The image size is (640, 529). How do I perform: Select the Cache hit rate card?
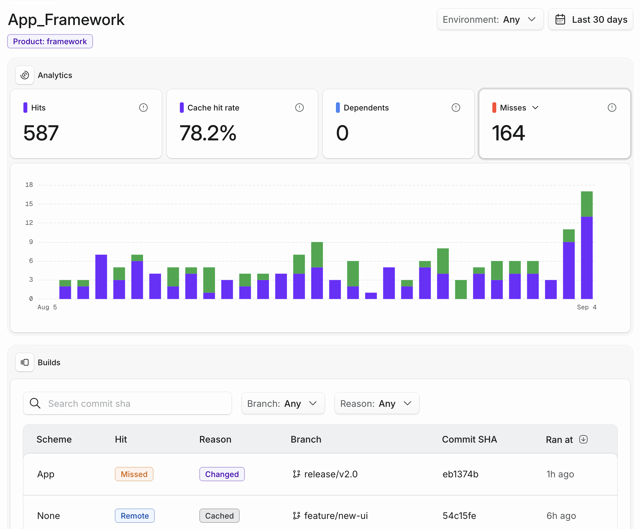coord(242,124)
